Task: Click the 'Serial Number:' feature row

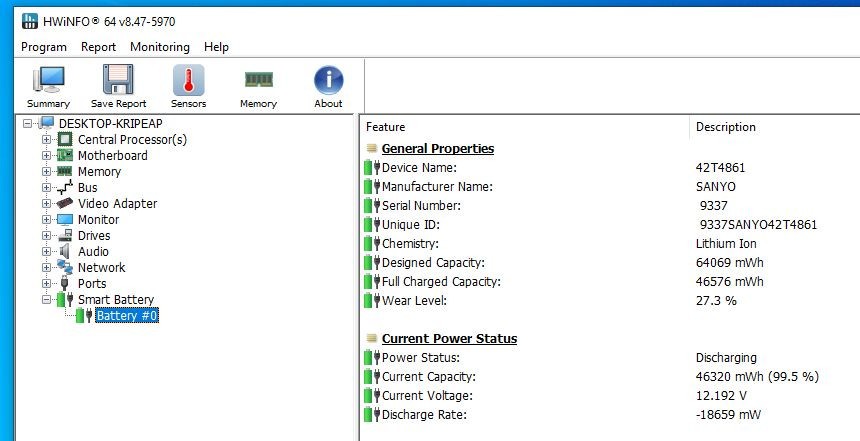Action: [421, 206]
